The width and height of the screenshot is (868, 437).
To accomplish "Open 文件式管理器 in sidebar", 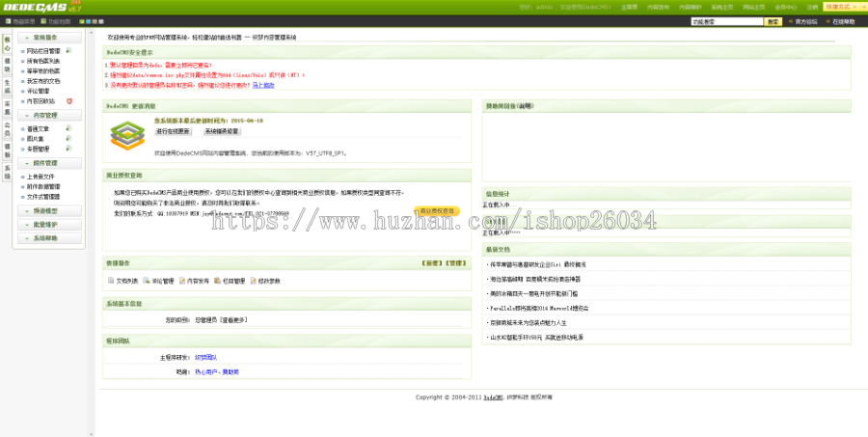I will (x=43, y=197).
